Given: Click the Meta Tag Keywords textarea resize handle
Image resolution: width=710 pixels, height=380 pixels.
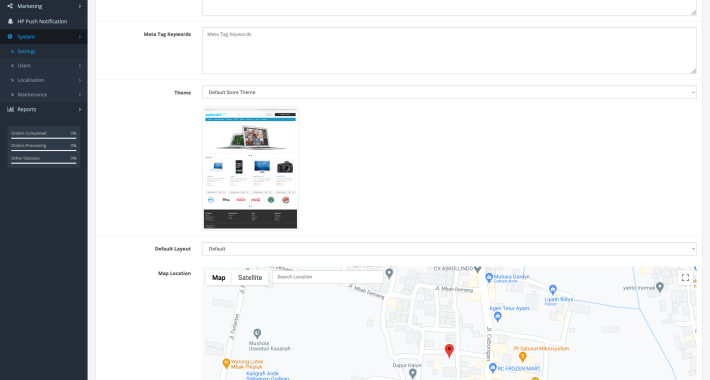Looking at the screenshot, I should (693, 70).
